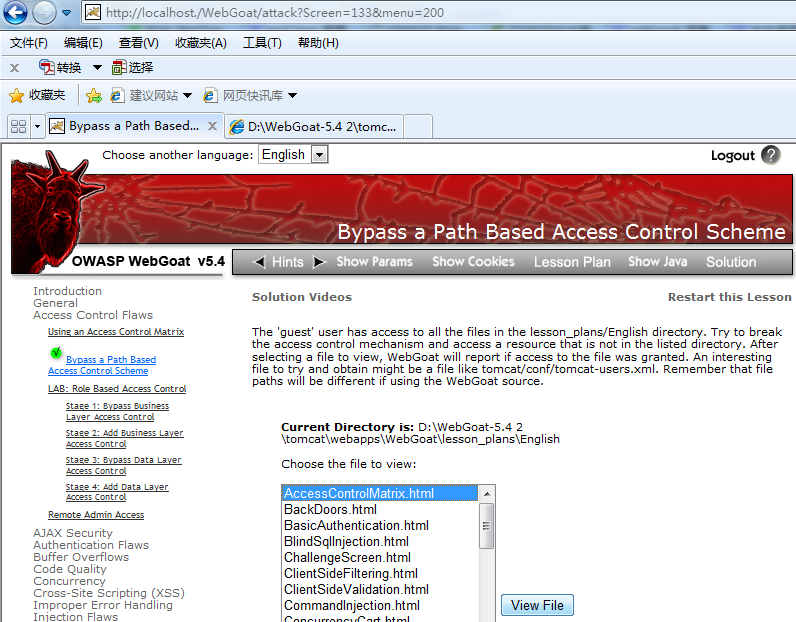This screenshot has height=622, width=796.
Task: Open the 编辑(E) menu
Action: [83, 43]
